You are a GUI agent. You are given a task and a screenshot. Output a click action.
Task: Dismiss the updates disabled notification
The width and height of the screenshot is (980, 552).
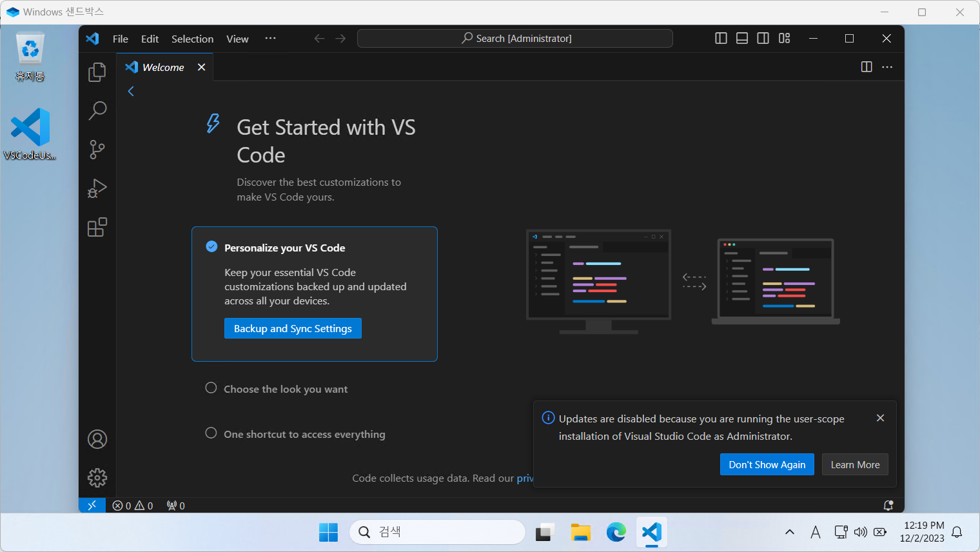click(880, 418)
